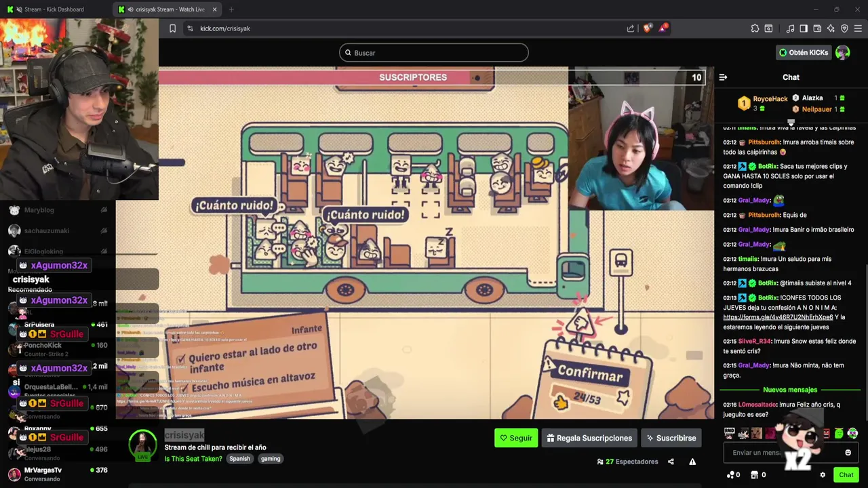The height and width of the screenshot is (488, 868).
Task: Open the site settings icon beside the URL
Action: tap(190, 28)
